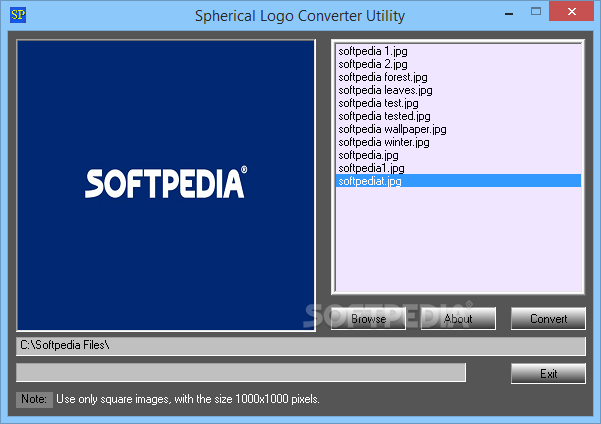
Task: Choose the softpedia.jpg list entry
Action: click(x=458, y=155)
